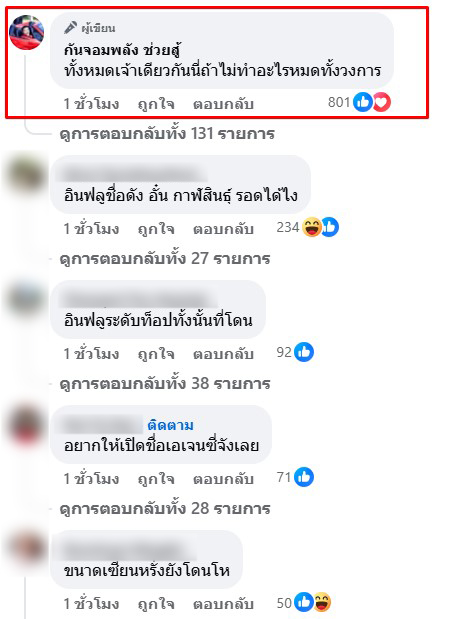
Task: Click the blue like icon beside 92
Action: (x=304, y=352)
